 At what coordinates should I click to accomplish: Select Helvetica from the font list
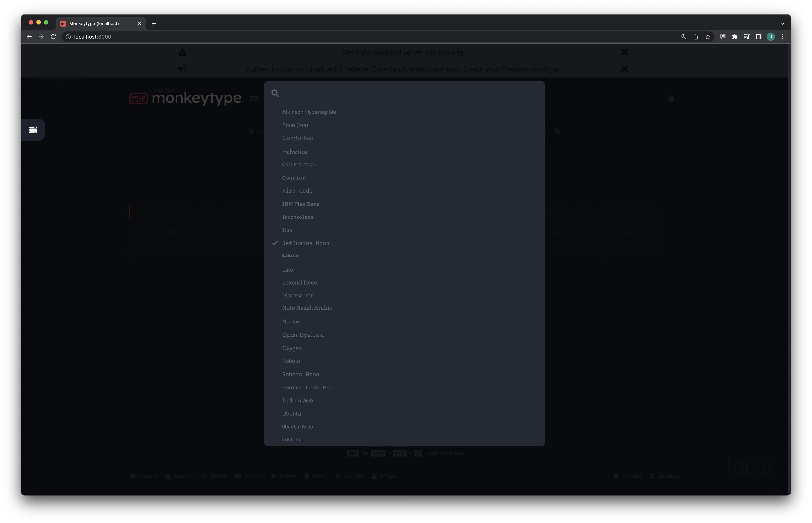[404, 151]
